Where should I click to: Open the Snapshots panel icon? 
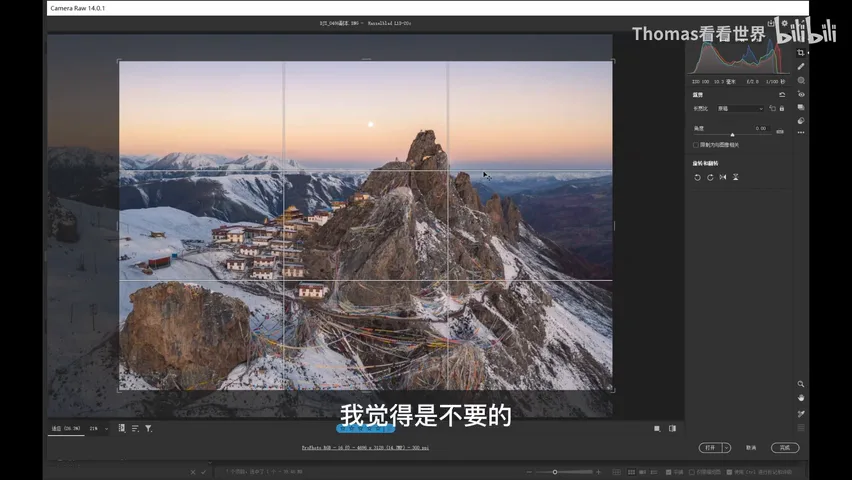pyautogui.click(x=801, y=107)
